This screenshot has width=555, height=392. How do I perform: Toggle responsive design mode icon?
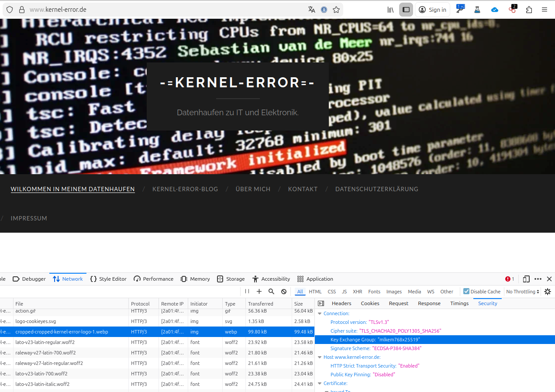526,279
